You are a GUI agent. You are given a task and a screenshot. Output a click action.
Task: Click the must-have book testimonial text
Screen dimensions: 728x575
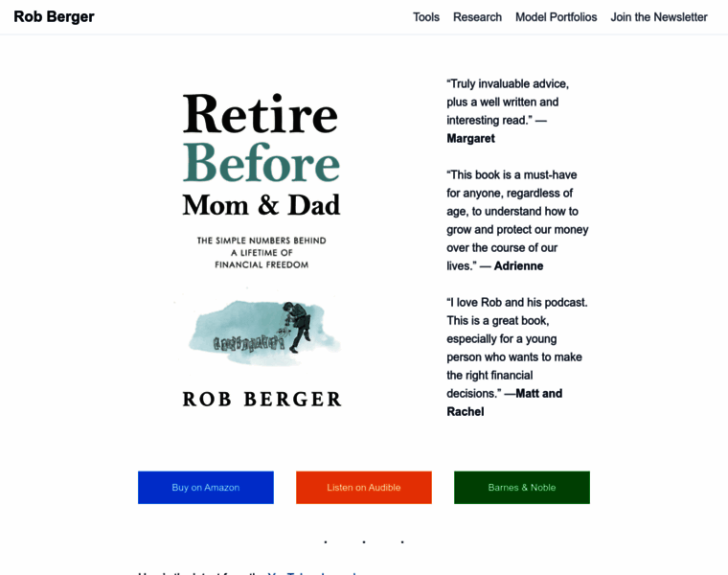[517, 220]
